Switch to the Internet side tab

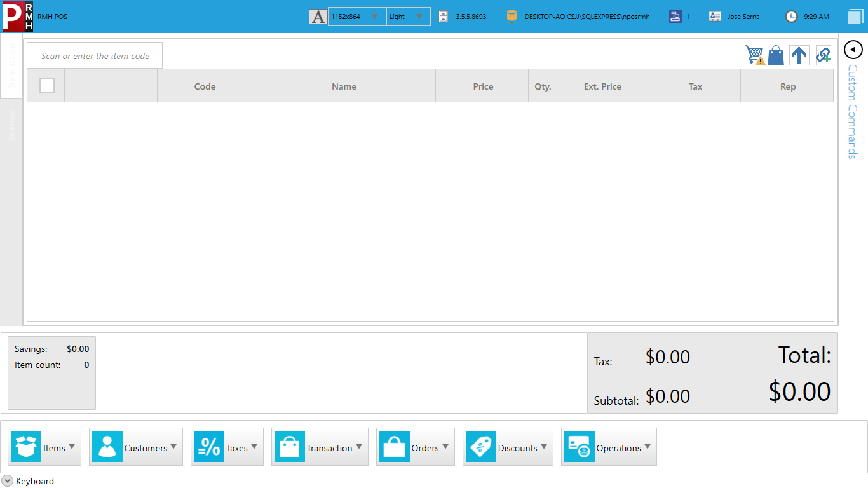pos(11,125)
